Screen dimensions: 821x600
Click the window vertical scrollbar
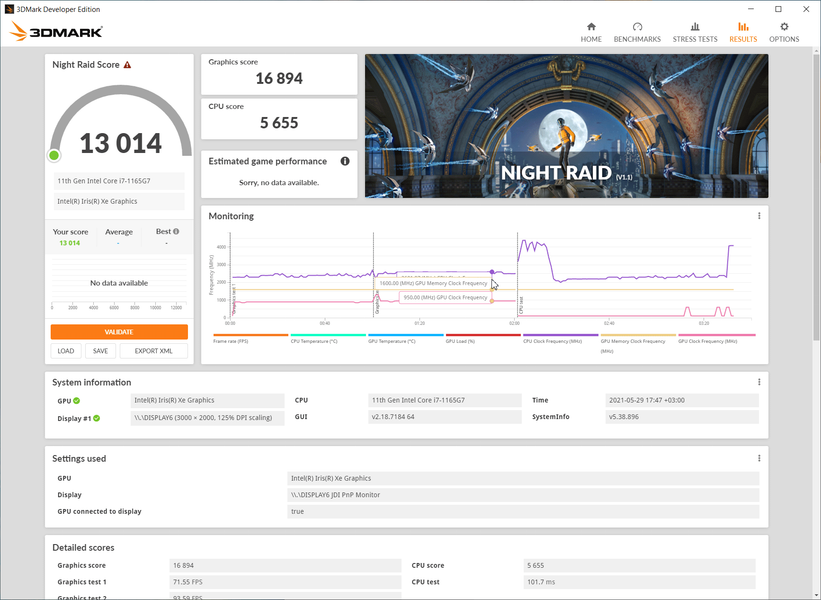click(x=816, y=199)
